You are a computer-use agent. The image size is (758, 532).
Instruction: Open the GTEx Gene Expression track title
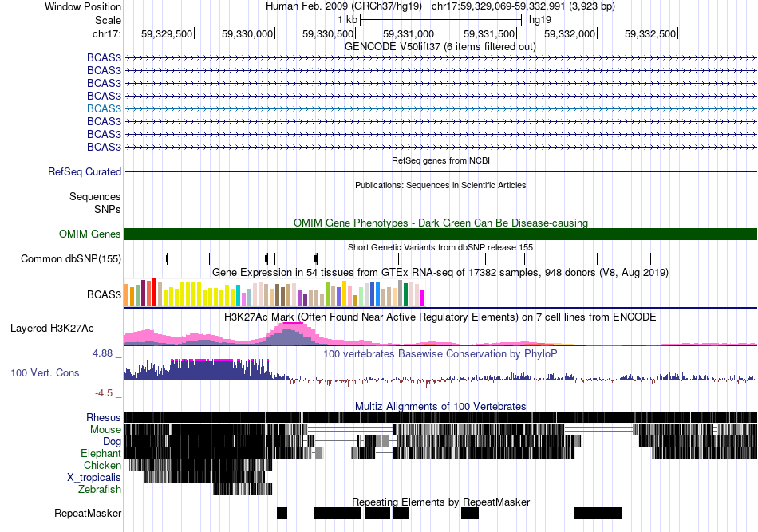[x=440, y=273]
